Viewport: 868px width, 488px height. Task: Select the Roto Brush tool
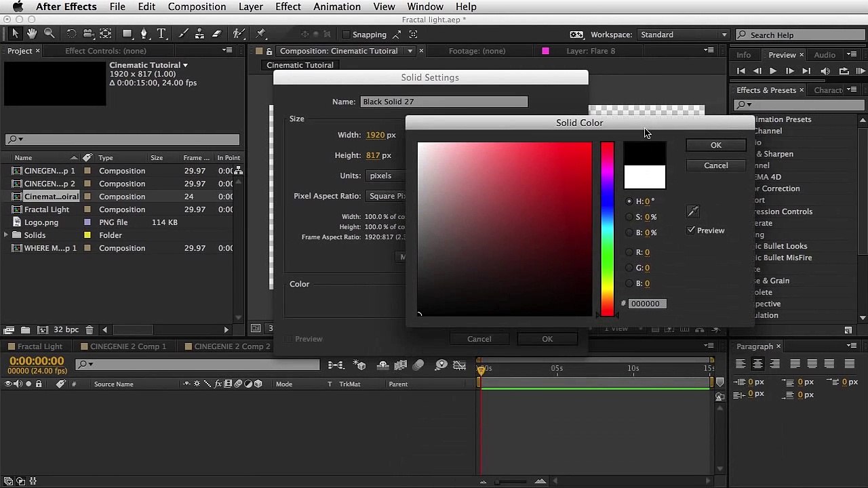pyautogui.click(x=239, y=33)
